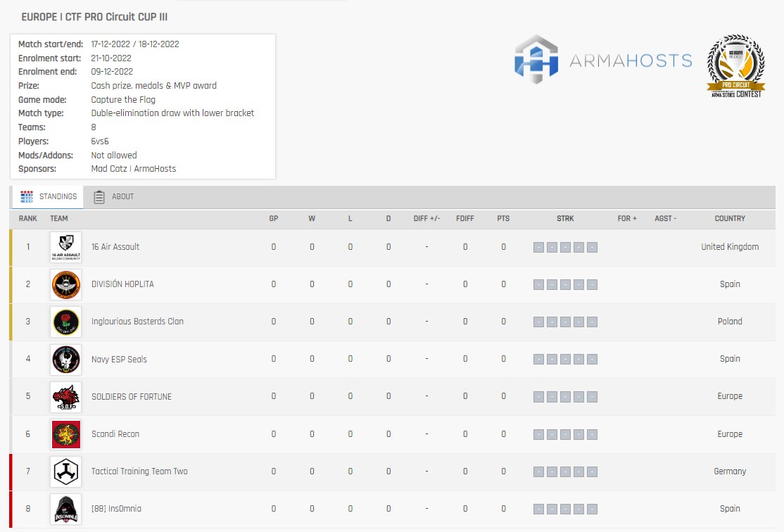
Task: Click rank number 7 in standings
Action: [x=28, y=471]
